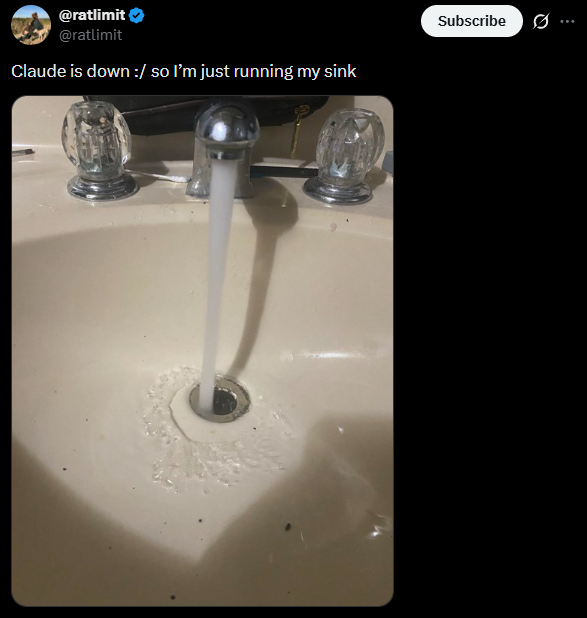Viewport: 587px width, 618px height.
Task: Subscribe to @ratlimit
Action: coord(471,21)
